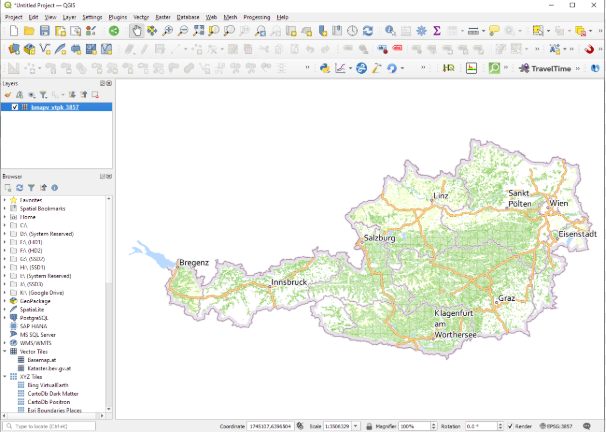Open the Processing menu

pyautogui.click(x=256, y=17)
